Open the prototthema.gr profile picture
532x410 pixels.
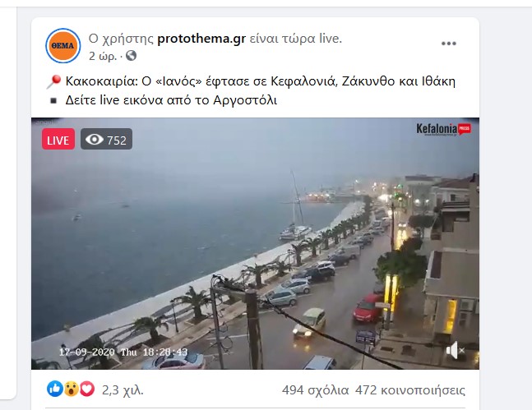pyautogui.click(x=63, y=45)
